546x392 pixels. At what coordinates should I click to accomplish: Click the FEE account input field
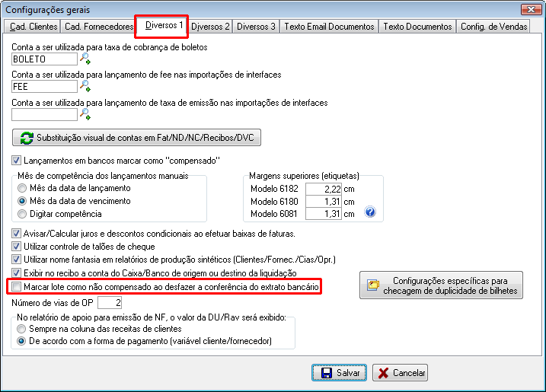tap(45, 86)
